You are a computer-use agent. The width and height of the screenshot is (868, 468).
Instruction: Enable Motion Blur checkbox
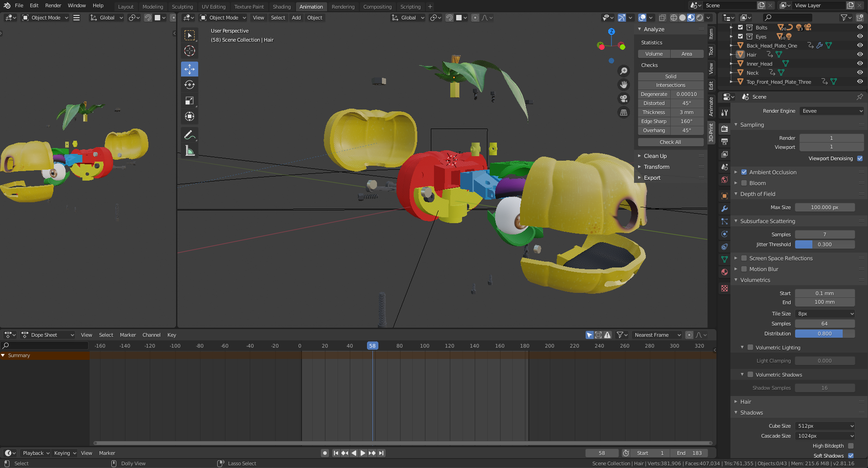(744, 269)
